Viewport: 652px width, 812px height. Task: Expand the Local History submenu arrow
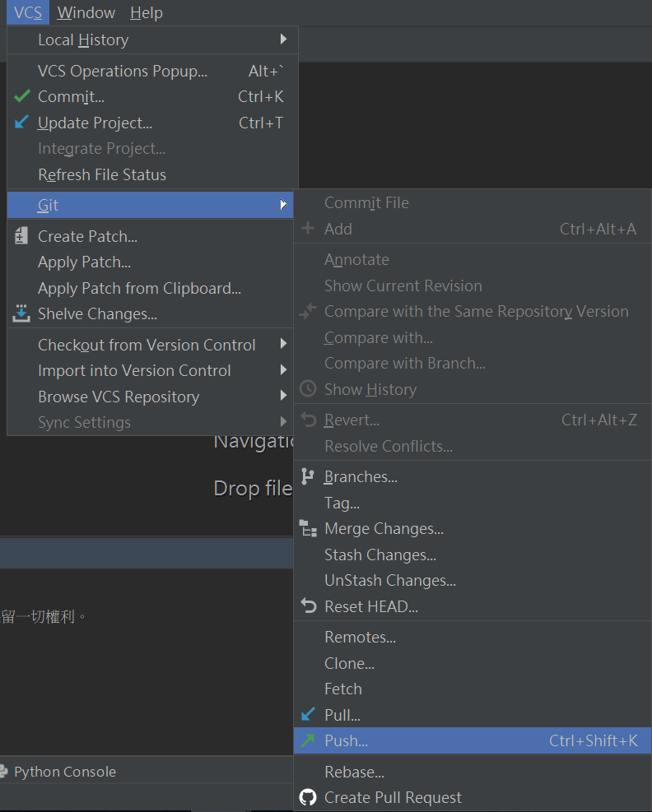[x=283, y=39]
